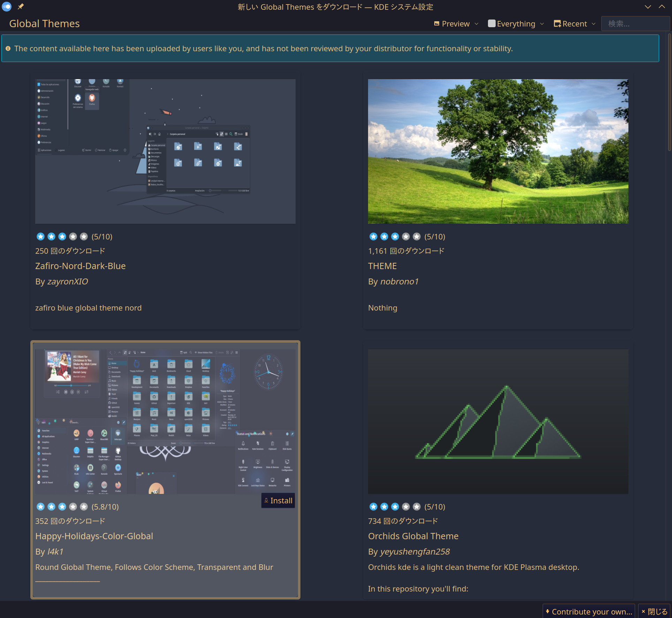Click KDE app icon in title bar

[x=7, y=6]
